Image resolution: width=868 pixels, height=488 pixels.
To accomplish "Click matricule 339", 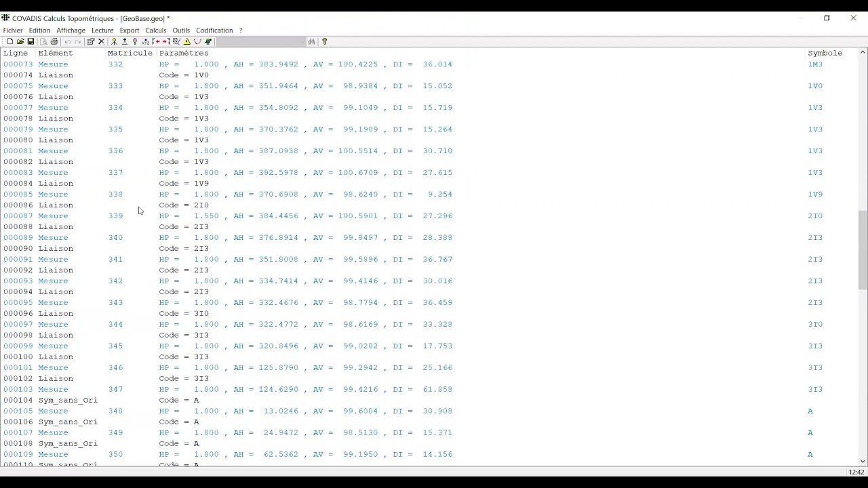I will [x=115, y=216].
